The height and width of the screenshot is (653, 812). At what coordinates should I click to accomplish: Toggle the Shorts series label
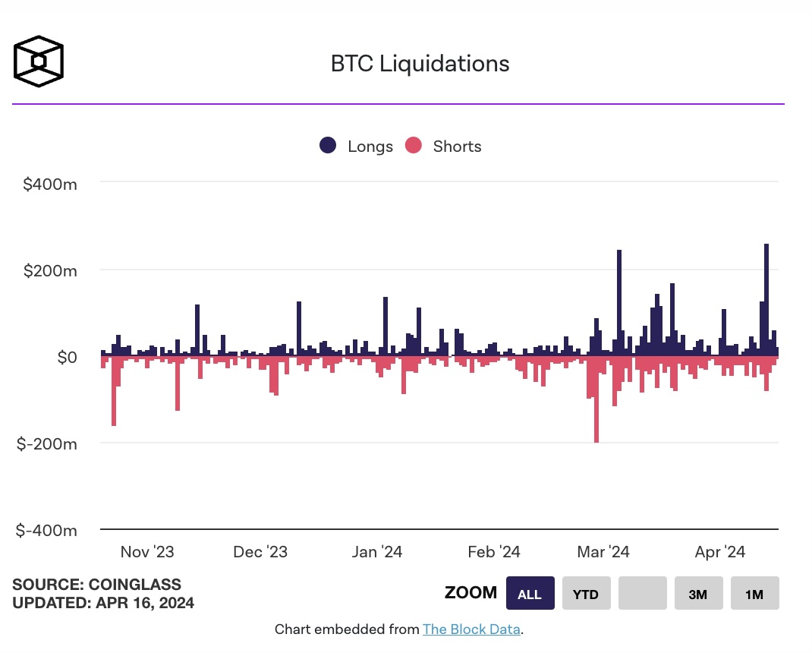[x=457, y=147]
